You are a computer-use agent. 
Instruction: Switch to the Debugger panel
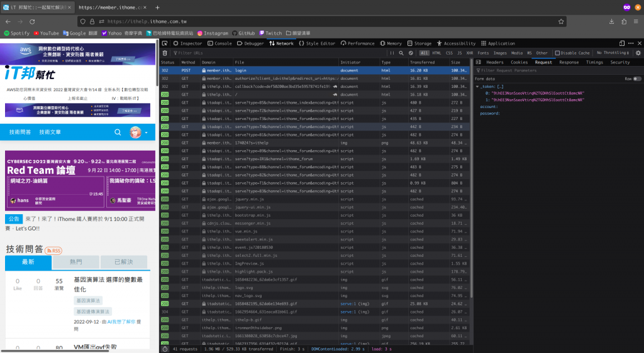click(x=250, y=43)
